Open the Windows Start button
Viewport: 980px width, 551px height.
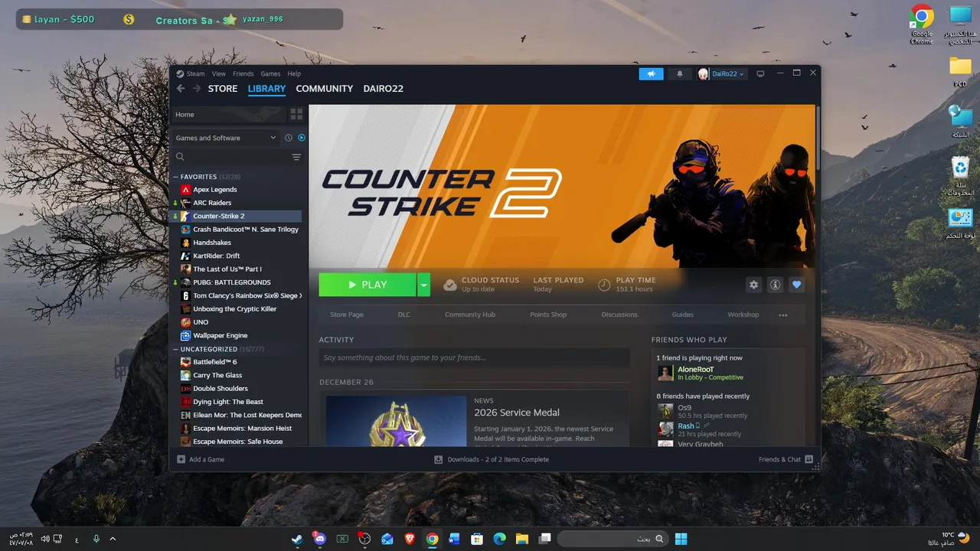[681, 539]
